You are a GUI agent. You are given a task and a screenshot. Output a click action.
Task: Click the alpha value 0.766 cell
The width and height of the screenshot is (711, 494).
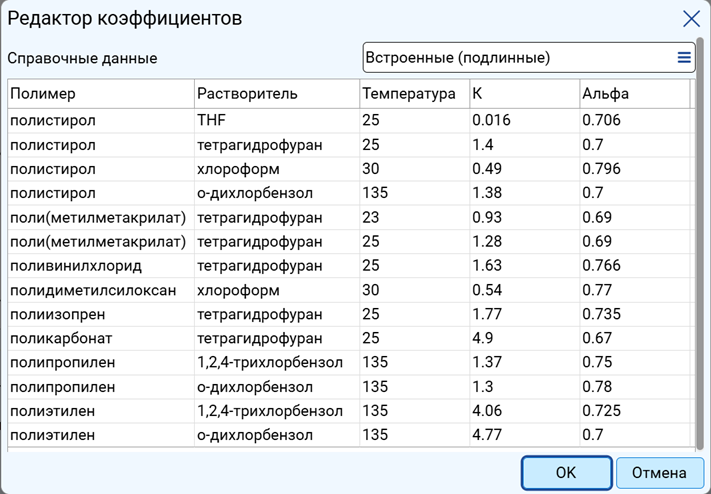pos(634,266)
